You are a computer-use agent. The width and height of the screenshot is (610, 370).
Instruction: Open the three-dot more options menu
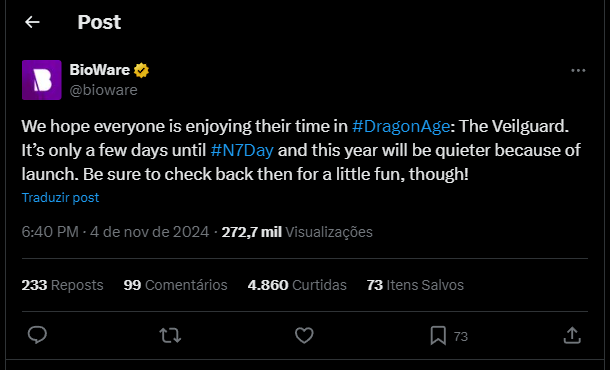click(578, 70)
